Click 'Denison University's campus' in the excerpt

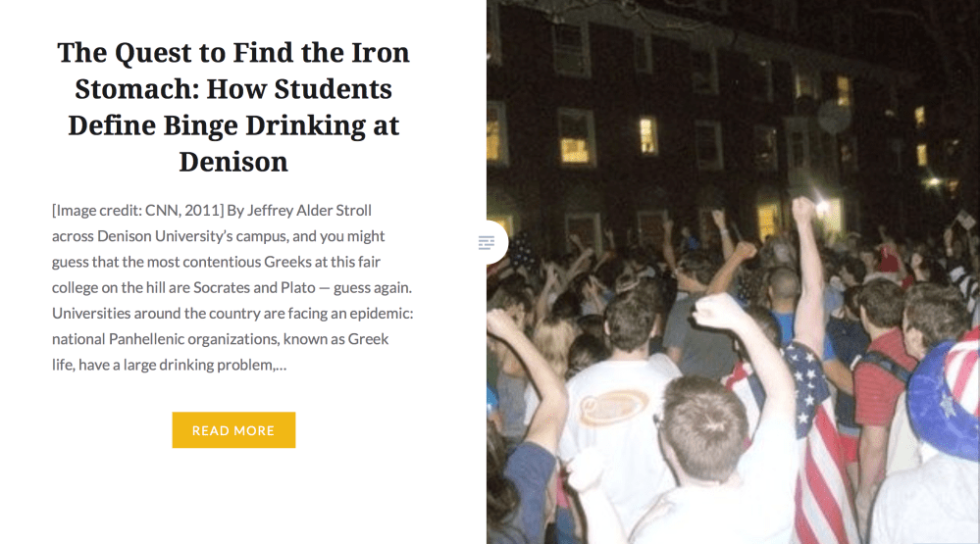point(174,236)
